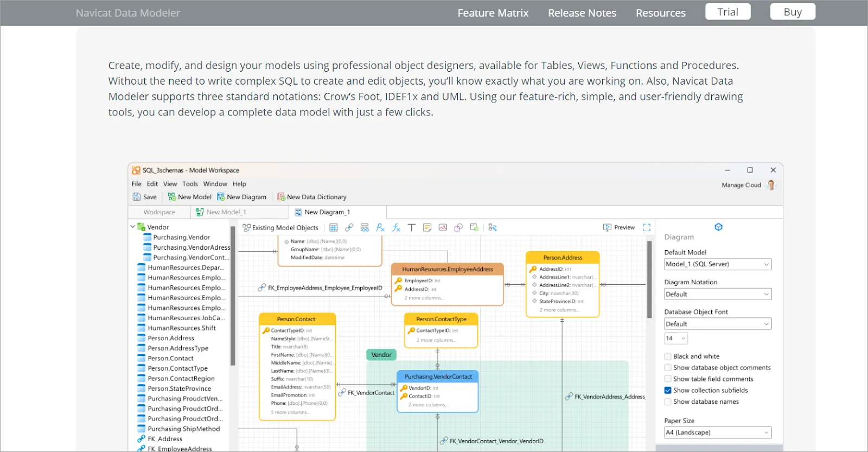Enable the Black and white checkbox
This screenshot has height=452, width=868.
pyautogui.click(x=668, y=356)
